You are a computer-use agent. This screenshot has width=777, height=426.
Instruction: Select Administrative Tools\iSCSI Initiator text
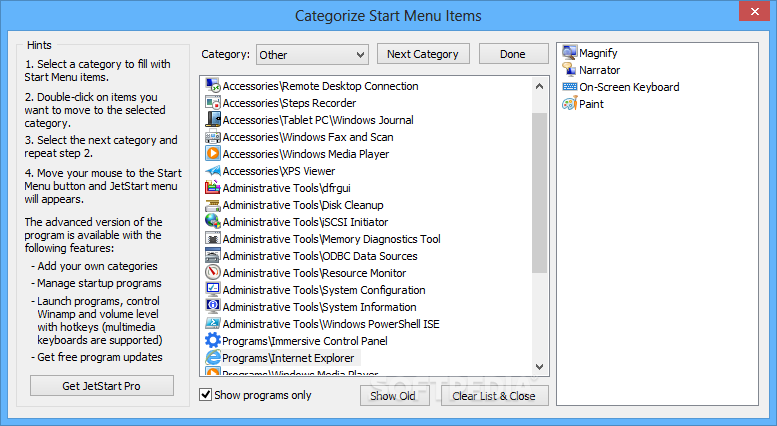pyautogui.click(x=305, y=222)
